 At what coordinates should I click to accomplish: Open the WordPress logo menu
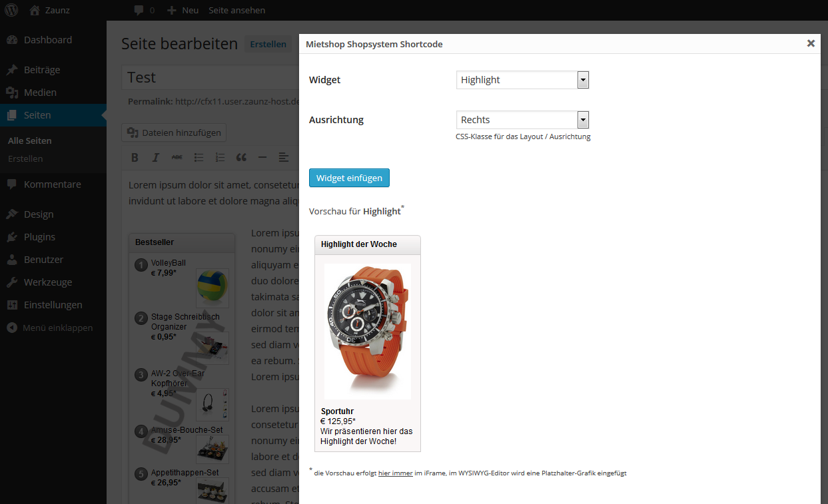12,10
